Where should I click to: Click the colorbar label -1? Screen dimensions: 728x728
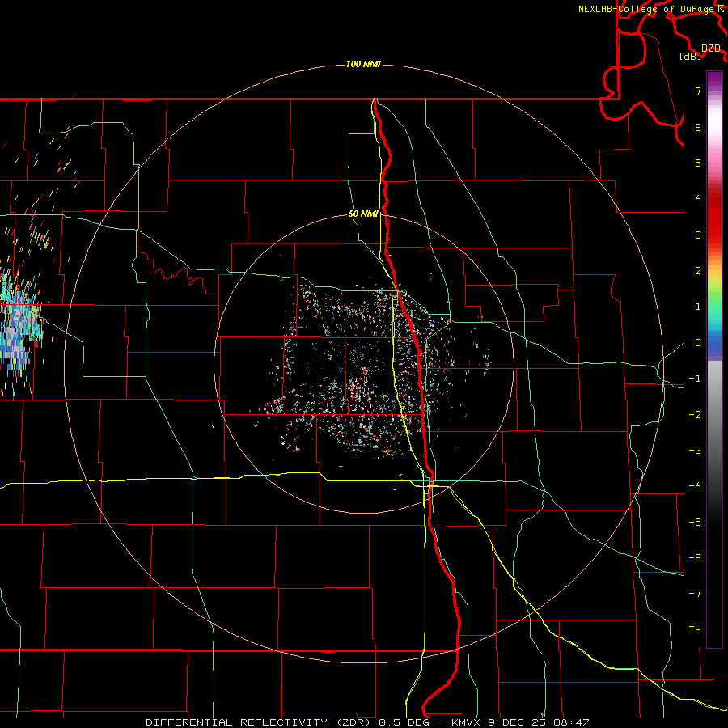coord(695,379)
